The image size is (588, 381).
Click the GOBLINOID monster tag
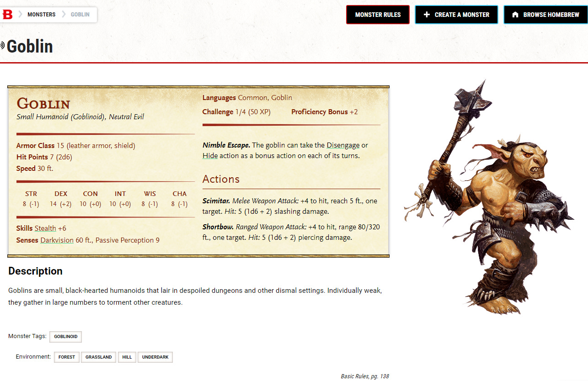point(65,337)
